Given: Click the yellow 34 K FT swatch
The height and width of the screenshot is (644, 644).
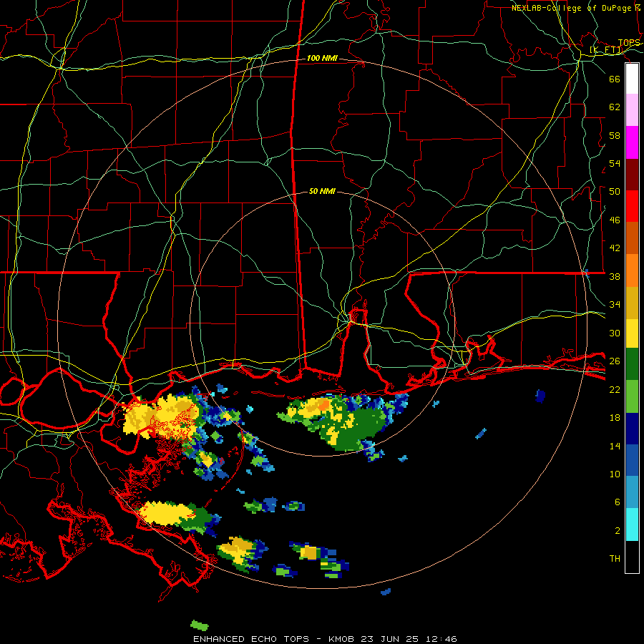Looking at the screenshot, I should [x=632, y=333].
